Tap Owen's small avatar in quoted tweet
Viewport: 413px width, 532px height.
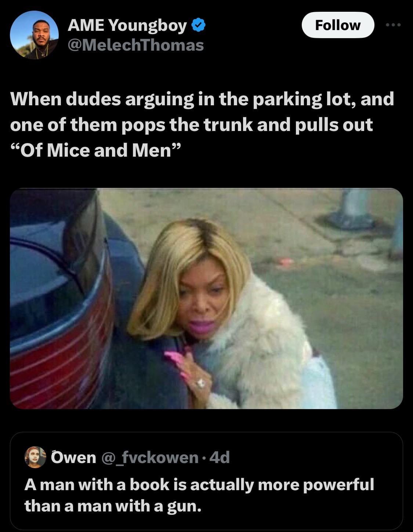(35, 457)
